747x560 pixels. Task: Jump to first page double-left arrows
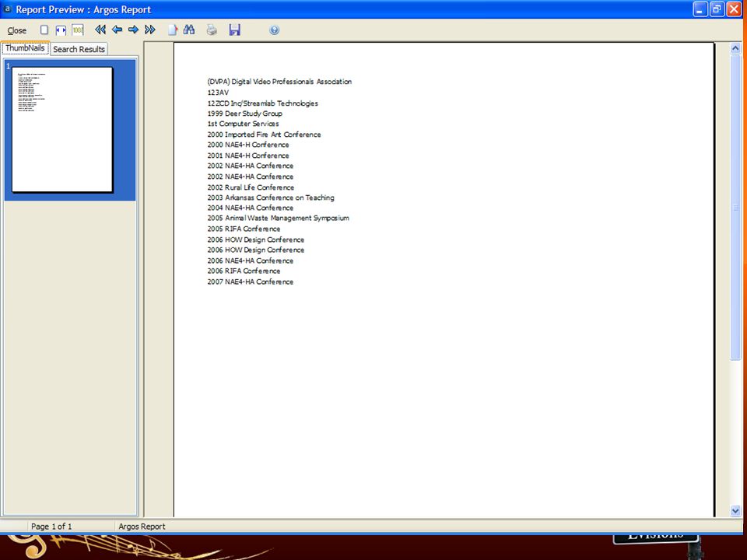pos(100,30)
